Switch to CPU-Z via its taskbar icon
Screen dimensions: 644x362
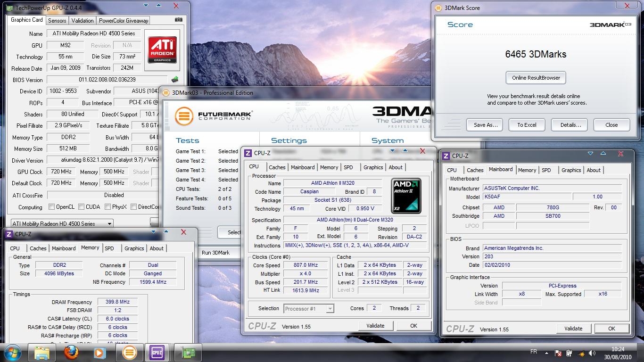tap(157, 353)
